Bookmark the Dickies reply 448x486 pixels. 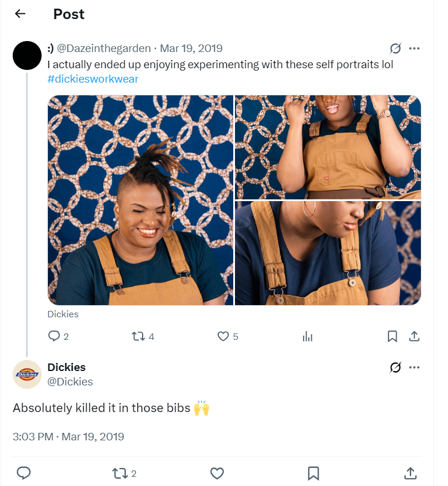pyautogui.click(x=313, y=473)
